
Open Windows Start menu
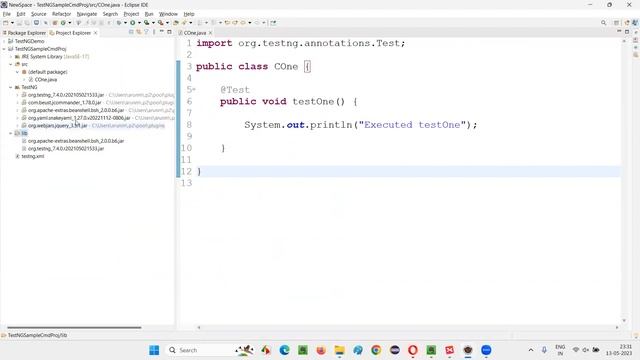[x=154, y=350]
